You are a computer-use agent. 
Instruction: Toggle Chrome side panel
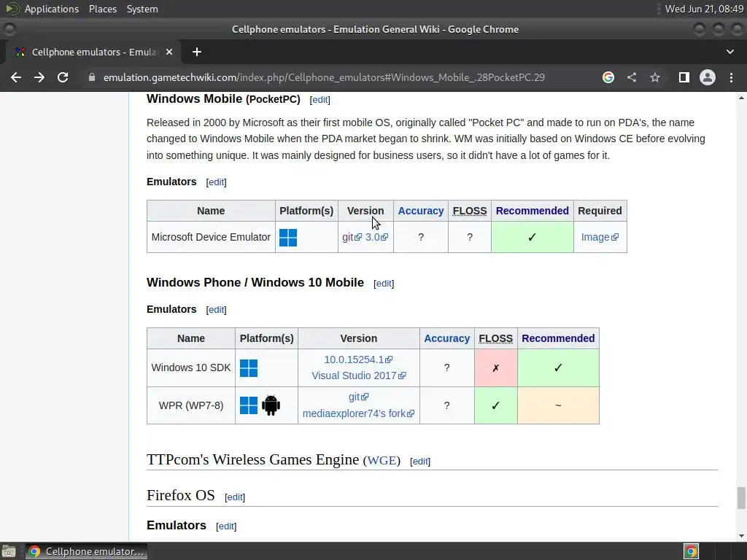(x=684, y=77)
